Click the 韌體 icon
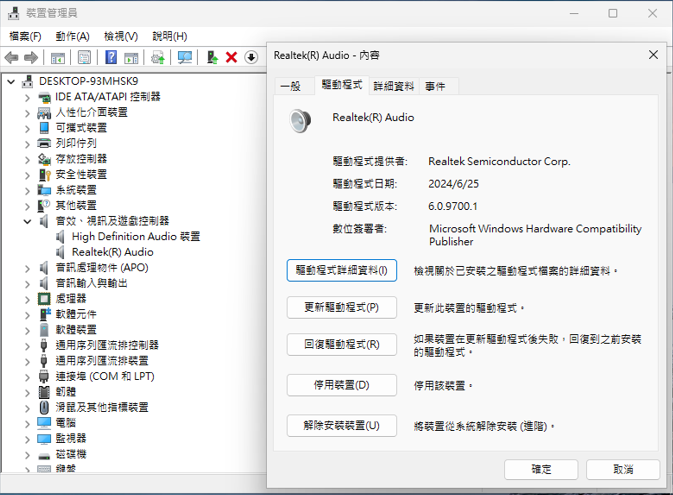The width and height of the screenshot is (673, 495). 44,392
